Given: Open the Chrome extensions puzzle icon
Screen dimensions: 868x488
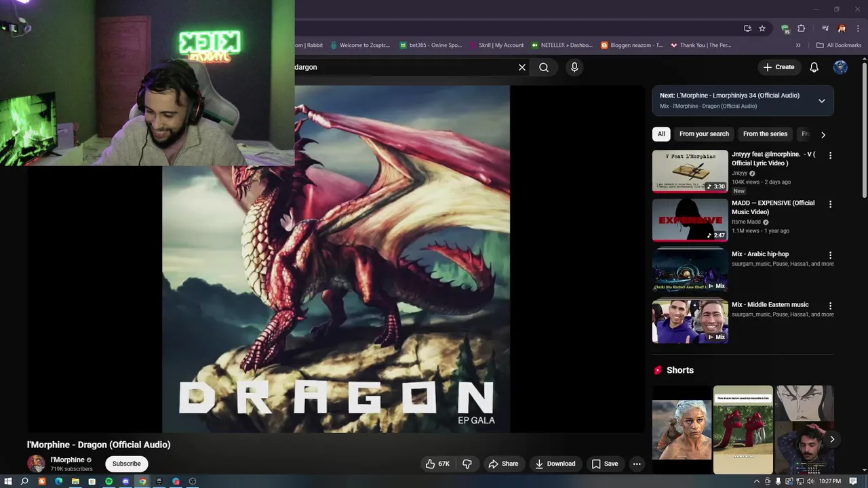Looking at the screenshot, I should click(x=802, y=28).
